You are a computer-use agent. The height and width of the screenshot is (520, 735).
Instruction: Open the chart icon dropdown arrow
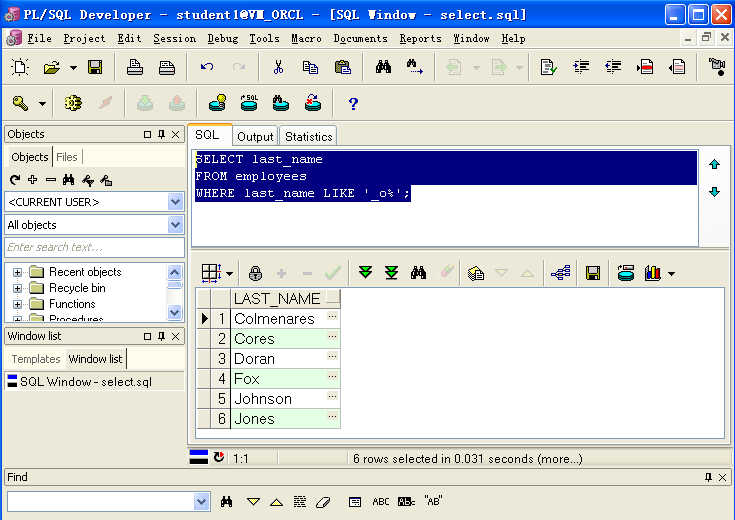click(x=672, y=274)
